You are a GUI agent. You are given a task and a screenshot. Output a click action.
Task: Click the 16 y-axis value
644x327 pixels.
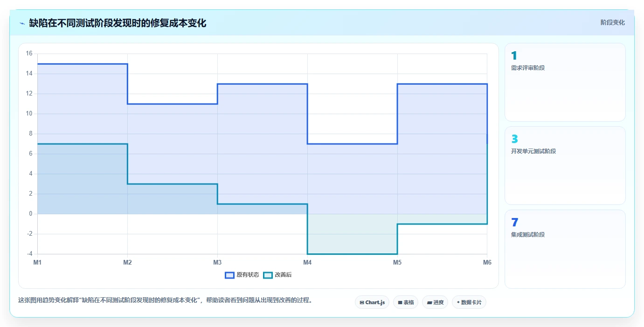(x=29, y=54)
